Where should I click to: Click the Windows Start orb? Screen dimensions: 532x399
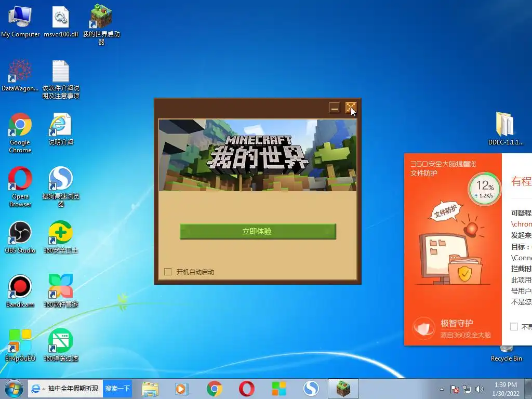pos(14,389)
